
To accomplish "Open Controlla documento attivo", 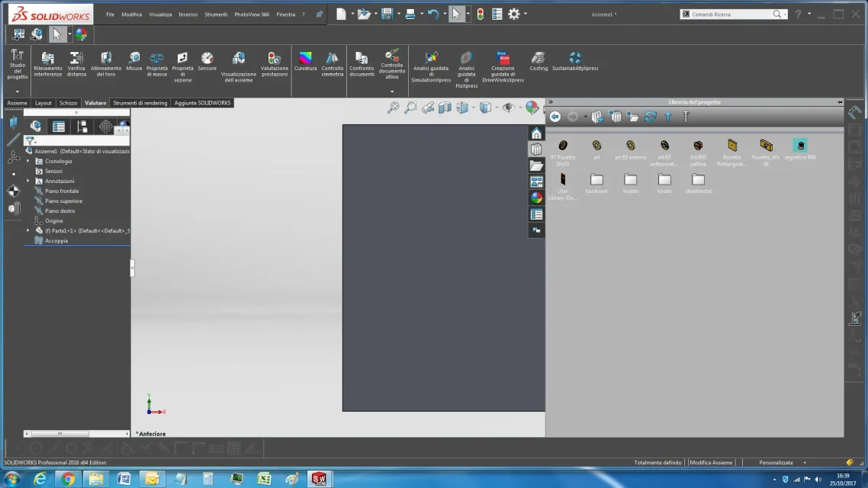I will point(392,65).
